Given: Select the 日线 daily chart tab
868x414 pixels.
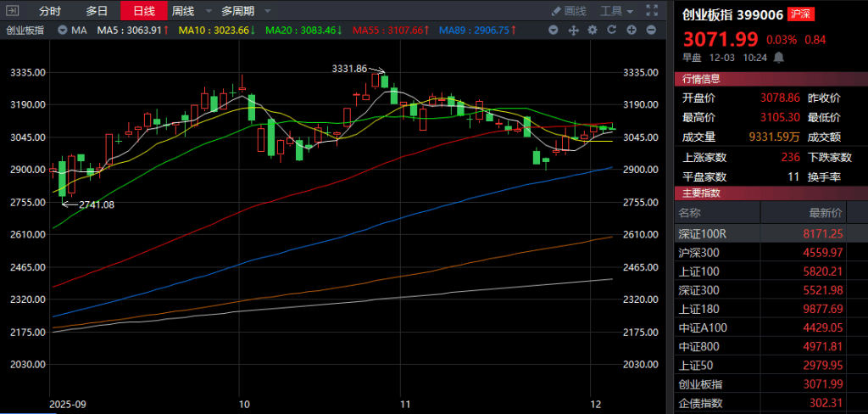Looking at the screenshot, I should (143, 11).
